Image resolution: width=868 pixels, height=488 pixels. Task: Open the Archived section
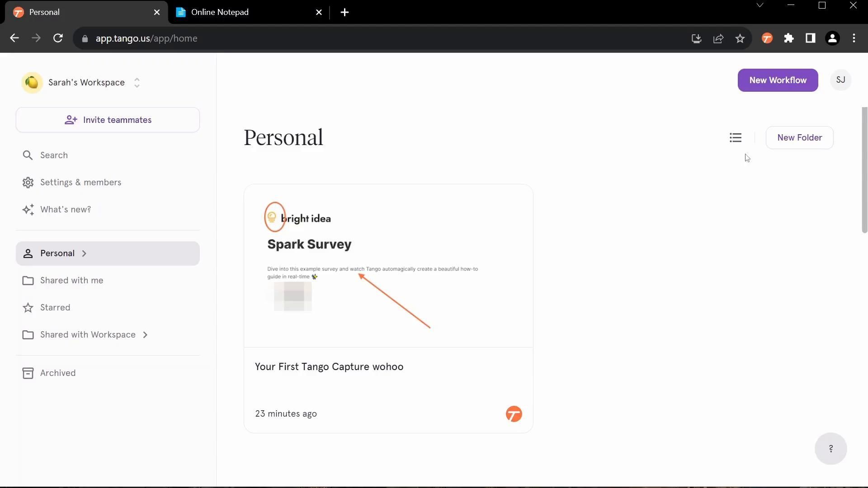pyautogui.click(x=58, y=373)
